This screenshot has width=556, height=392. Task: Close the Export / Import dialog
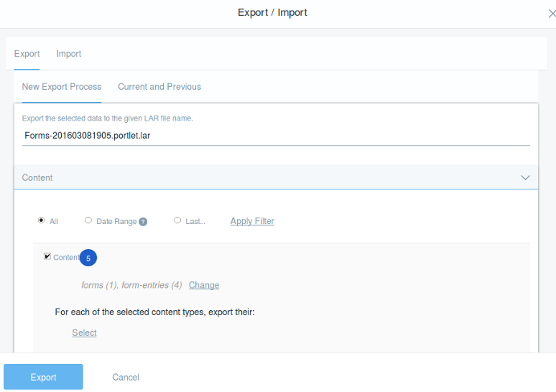pos(552,14)
